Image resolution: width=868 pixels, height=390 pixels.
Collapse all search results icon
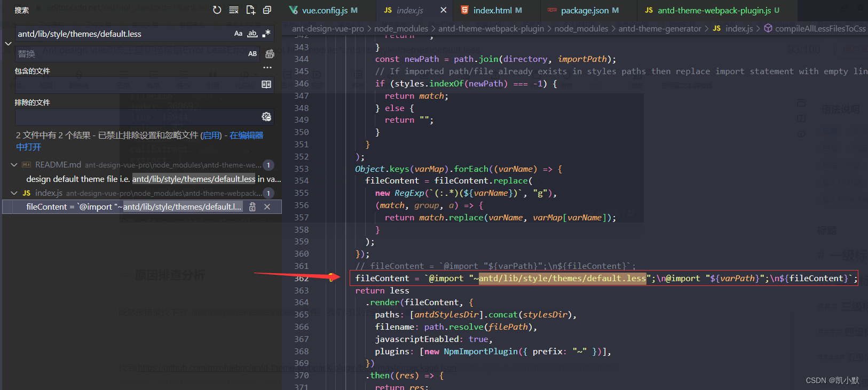click(267, 10)
